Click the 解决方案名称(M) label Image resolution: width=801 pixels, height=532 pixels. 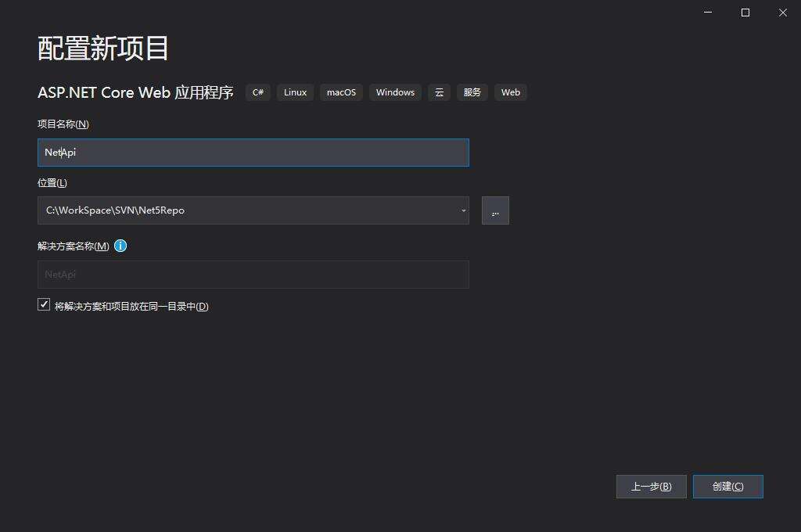[73, 246]
